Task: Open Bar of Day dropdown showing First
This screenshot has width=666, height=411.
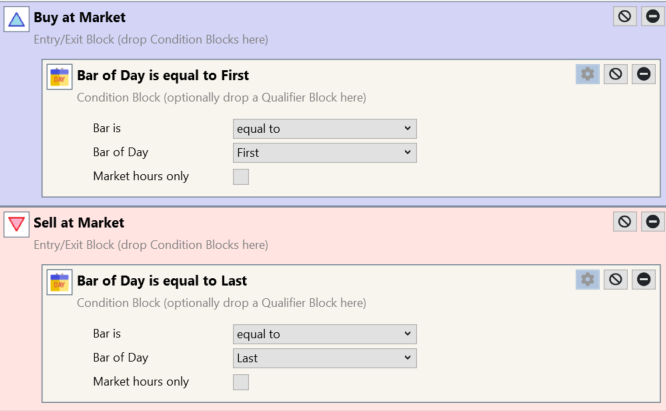Action: coord(324,153)
